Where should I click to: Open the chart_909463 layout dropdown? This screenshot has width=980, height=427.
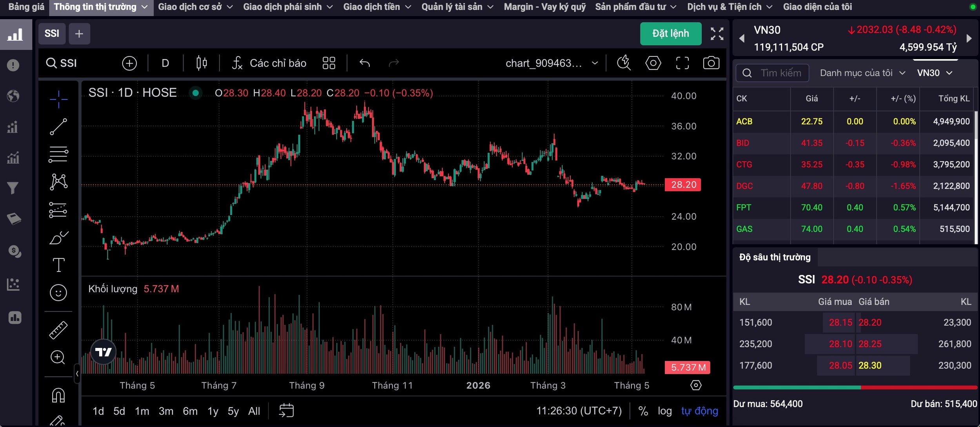click(x=552, y=63)
